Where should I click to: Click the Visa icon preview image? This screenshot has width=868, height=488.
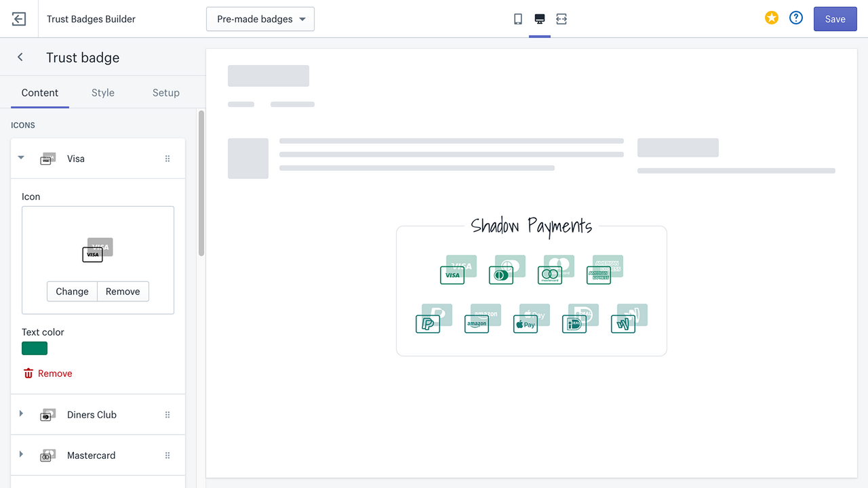[x=98, y=249]
